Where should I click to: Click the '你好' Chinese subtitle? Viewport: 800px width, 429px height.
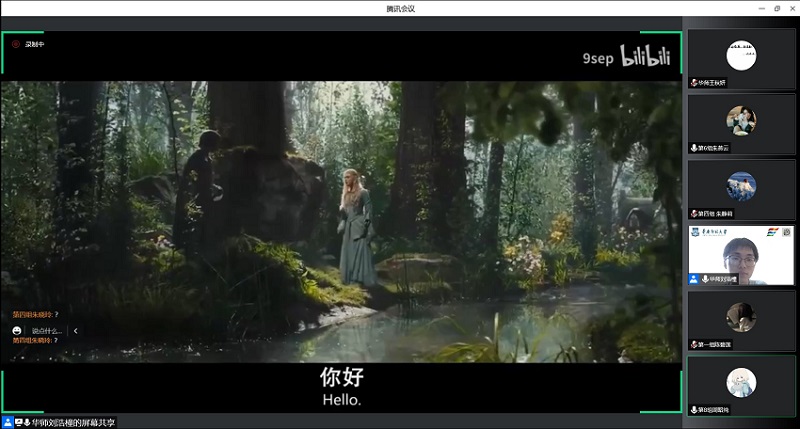click(342, 377)
